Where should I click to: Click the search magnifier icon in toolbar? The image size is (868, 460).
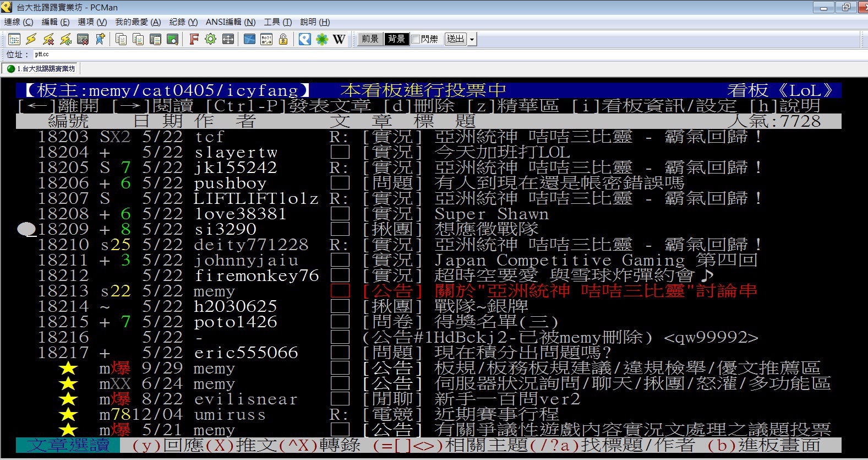173,39
